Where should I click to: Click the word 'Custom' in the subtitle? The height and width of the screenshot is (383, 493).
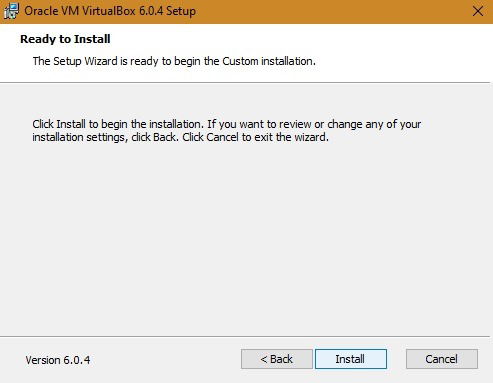240,61
